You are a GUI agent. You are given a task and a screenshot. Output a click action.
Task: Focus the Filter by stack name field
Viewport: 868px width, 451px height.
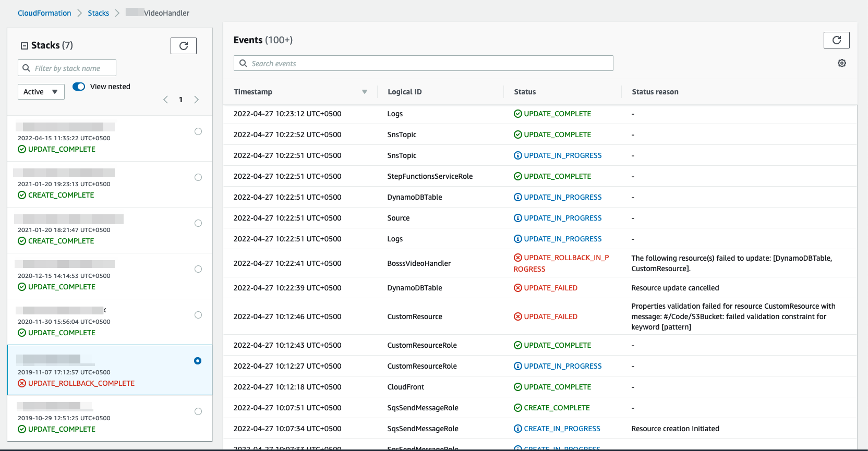tap(67, 68)
